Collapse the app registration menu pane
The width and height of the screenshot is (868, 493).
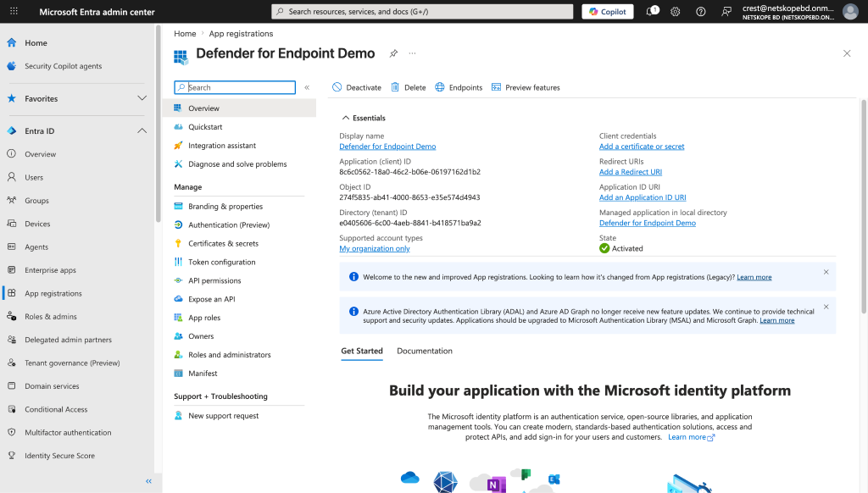pos(307,87)
